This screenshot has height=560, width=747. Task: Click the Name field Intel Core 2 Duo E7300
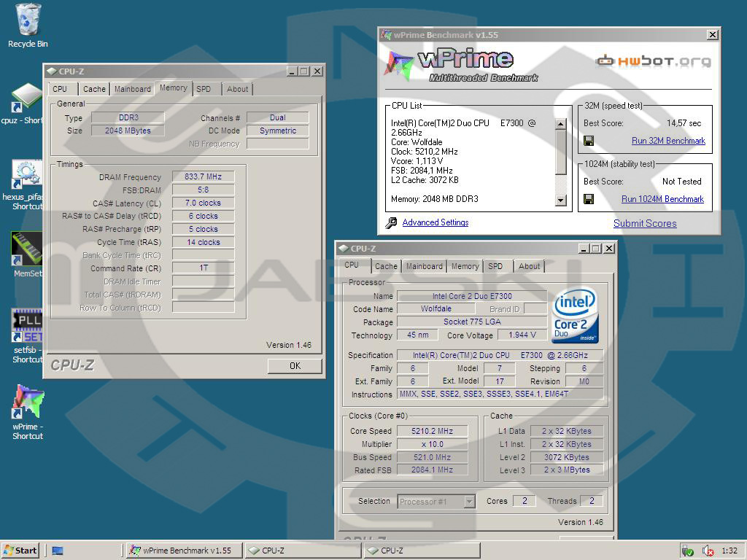coord(472,296)
